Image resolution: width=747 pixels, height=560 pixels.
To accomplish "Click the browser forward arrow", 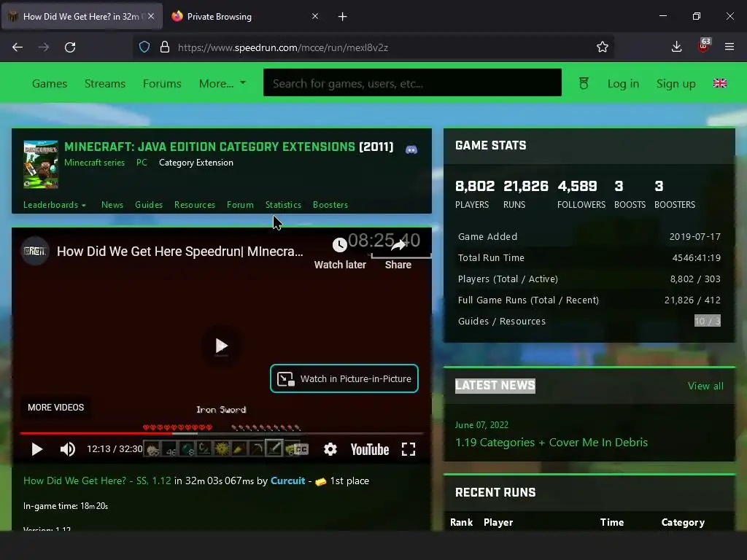I will (44, 47).
